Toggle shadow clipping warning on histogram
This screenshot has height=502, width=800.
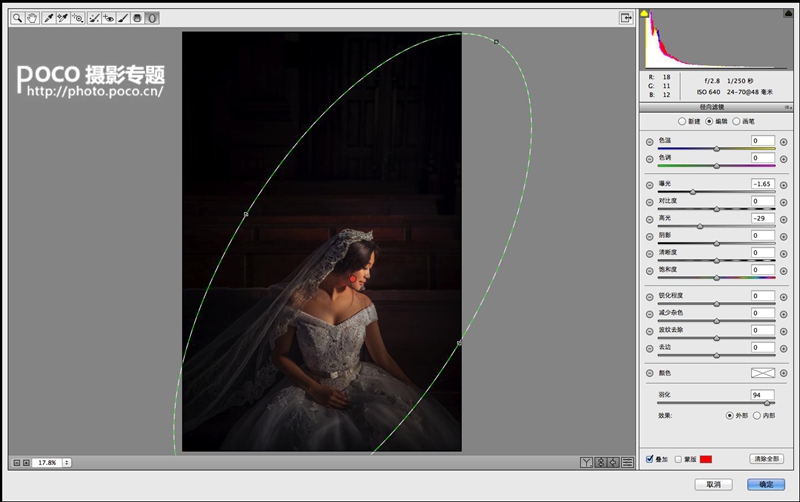tap(644, 13)
